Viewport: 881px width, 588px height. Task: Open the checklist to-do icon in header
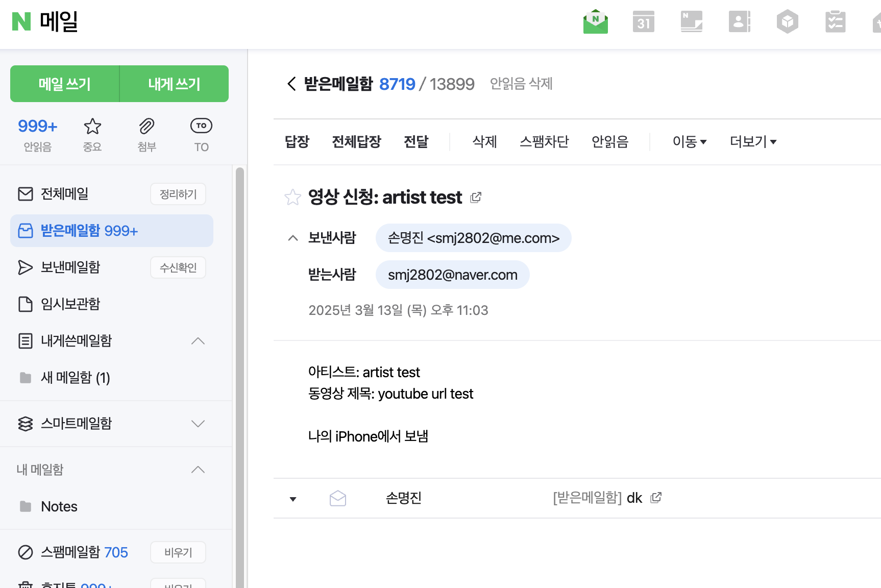tap(835, 22)
